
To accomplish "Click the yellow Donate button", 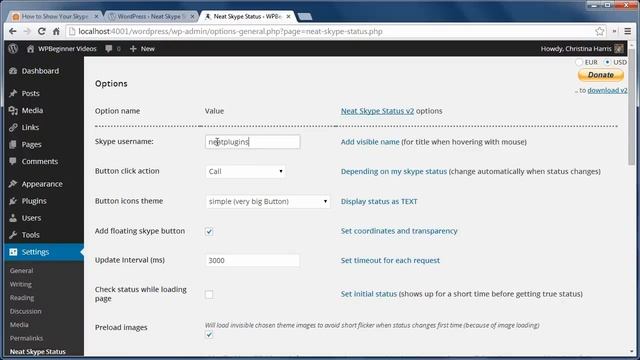I will 601,75.
